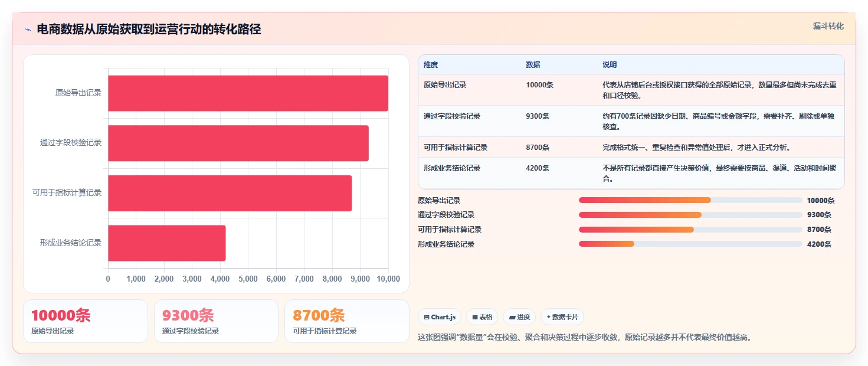Click the 维度 table column header
This screenshot has height=366, width=868.
(431, 65)
